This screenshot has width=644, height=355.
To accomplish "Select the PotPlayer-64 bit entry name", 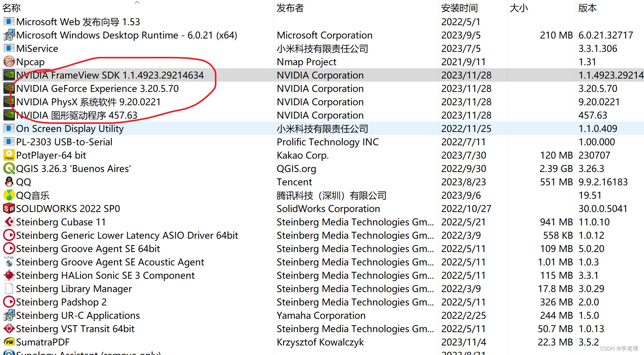I will [x=51, y=155].
